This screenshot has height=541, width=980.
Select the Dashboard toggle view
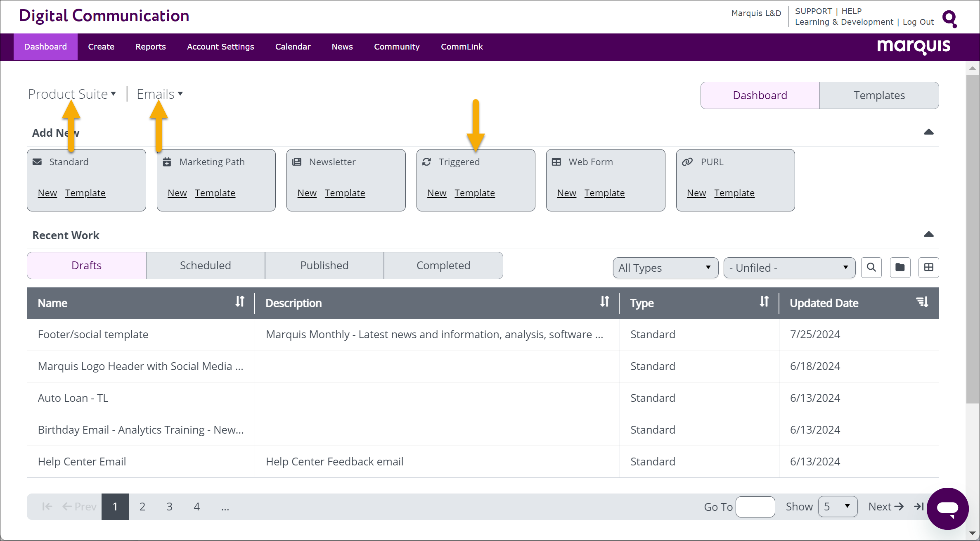tap(760, 95)
